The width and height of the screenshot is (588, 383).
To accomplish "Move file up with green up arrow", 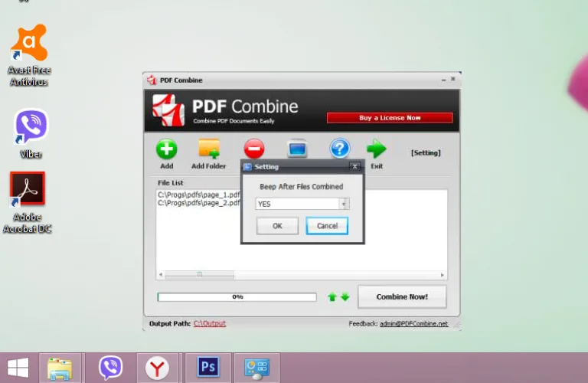I will coord(332,297).
